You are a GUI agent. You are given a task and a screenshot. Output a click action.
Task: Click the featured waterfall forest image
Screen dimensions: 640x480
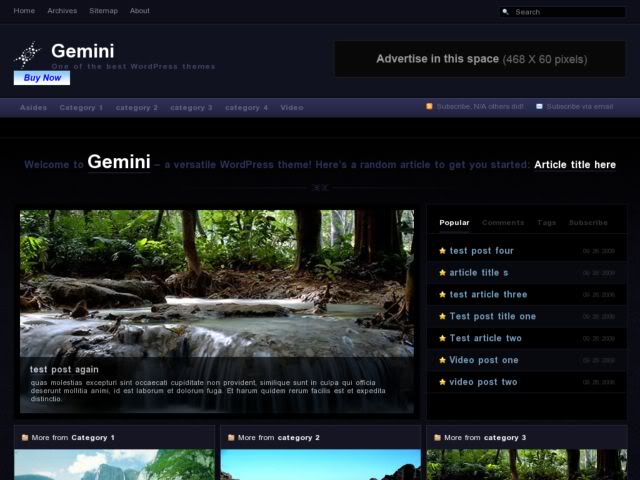tap(217, 280)
